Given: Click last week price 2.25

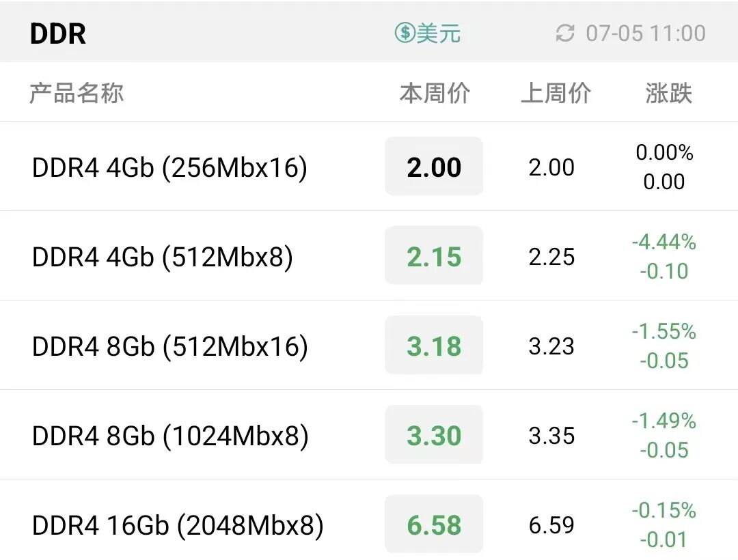Looking at the screenshot, I should [x=551, y=257].
